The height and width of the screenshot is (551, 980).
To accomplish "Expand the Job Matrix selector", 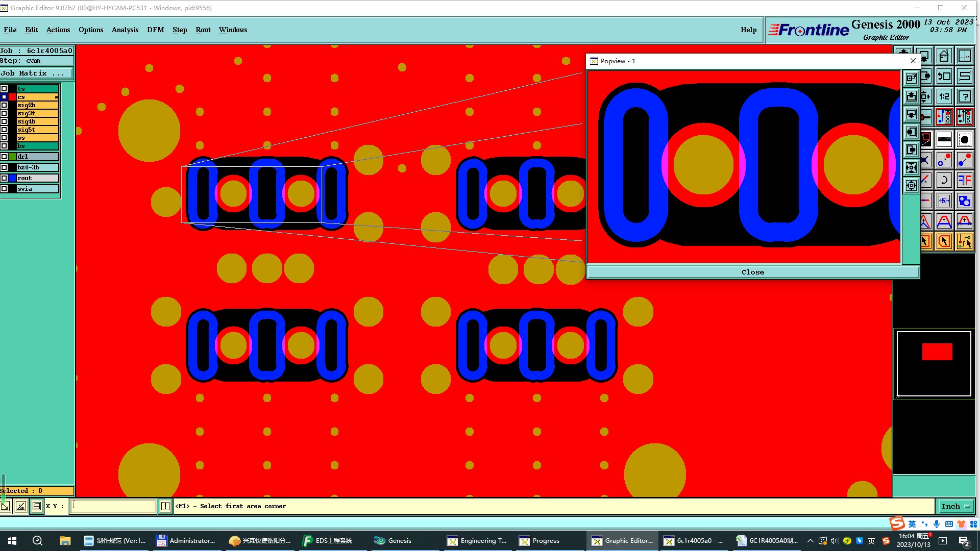I will point(36,73).
